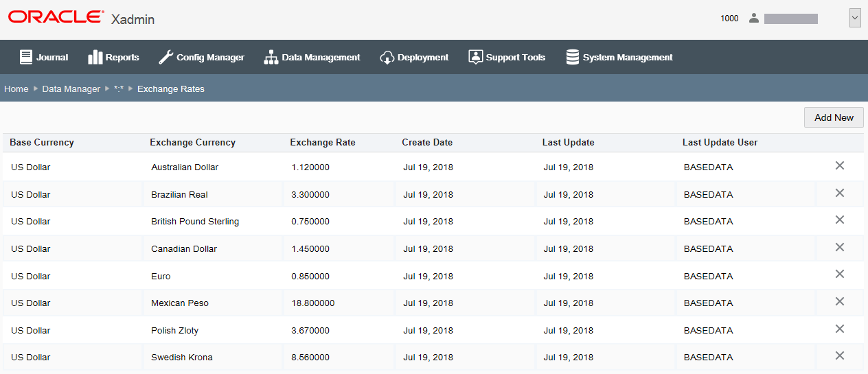Viewport: 868px width, 374px height.
Task: Click the Create Date in Swedish Krona row
Action: [x=429, y=357]
